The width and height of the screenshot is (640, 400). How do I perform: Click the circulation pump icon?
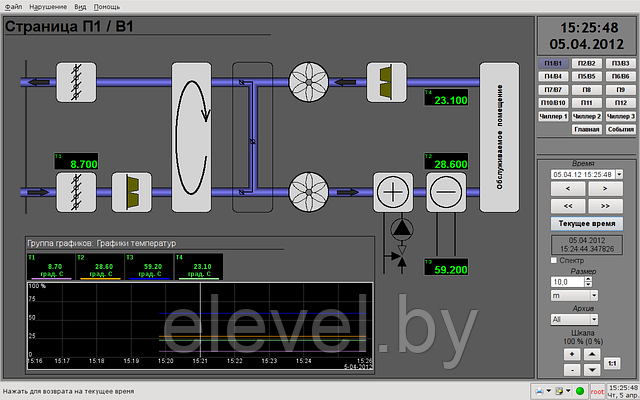click(401, 230)
